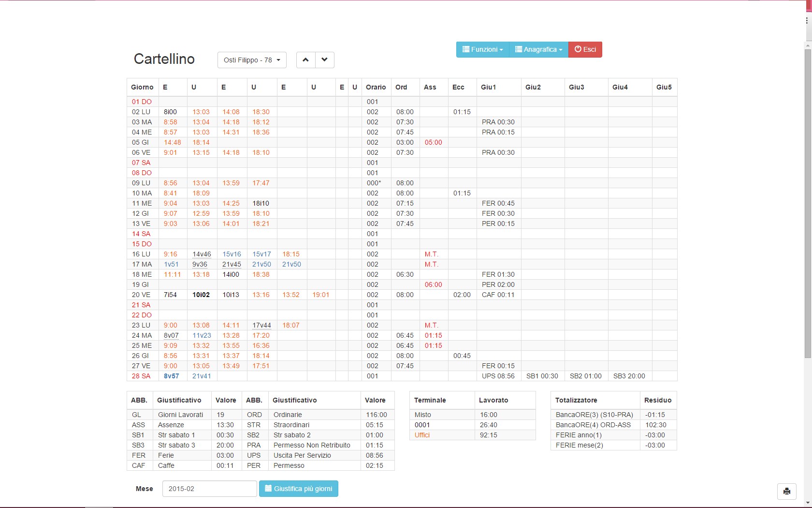
Task: Click the Misto terminal row
Action: pyautogui.click(x=473, y=415)
